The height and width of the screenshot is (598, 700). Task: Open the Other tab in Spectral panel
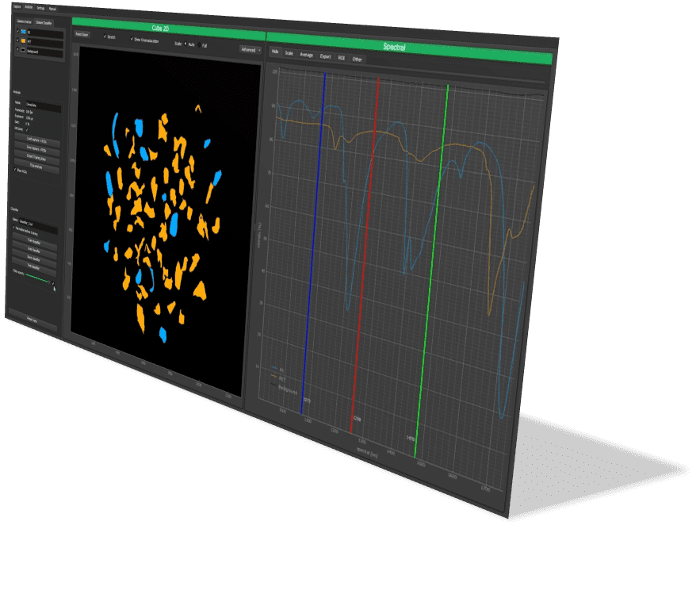[358, 59]
